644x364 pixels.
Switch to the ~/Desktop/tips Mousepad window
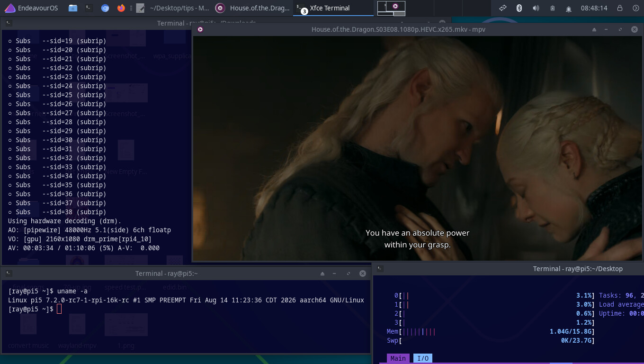tap(173, 8)
